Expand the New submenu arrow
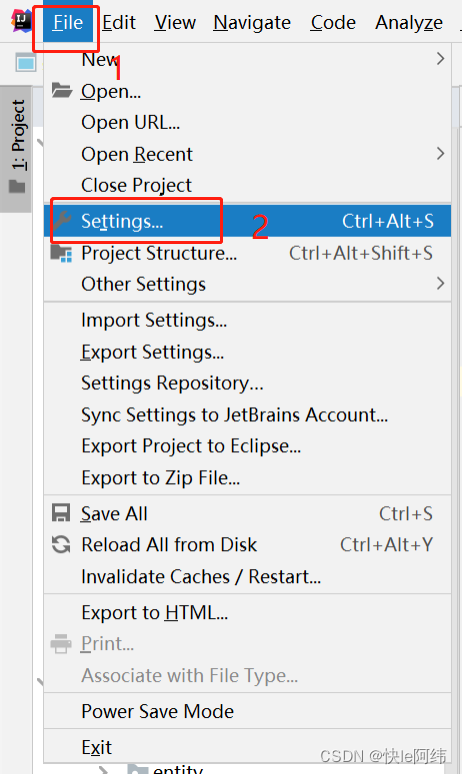This screenshot has height=774, width=462. (x=440, y=59)
